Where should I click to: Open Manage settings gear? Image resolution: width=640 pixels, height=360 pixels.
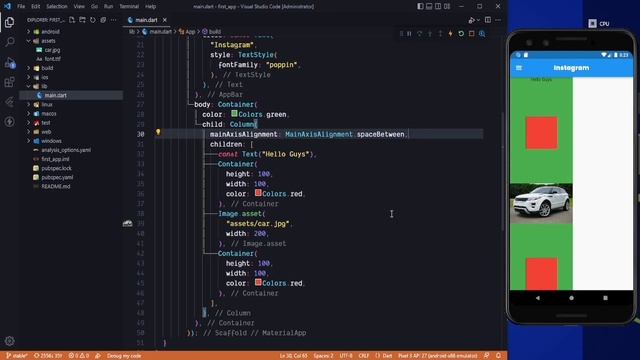pos(9,340)
